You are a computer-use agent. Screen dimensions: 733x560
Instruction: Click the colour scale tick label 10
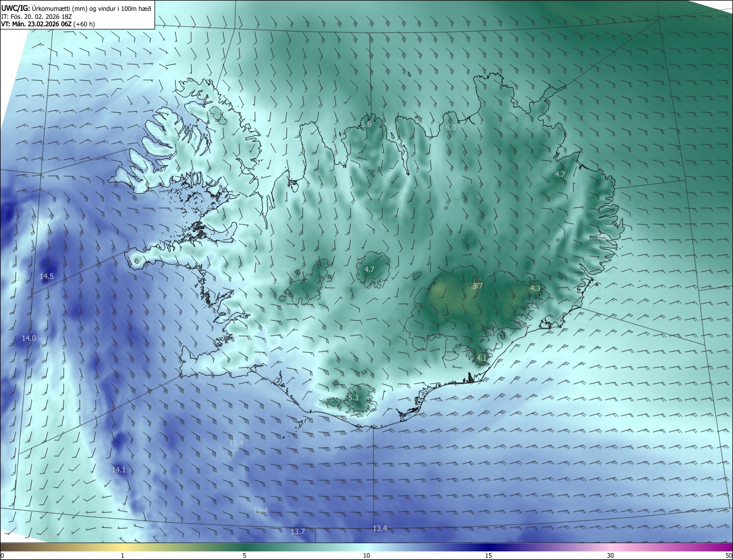[366, 555]
